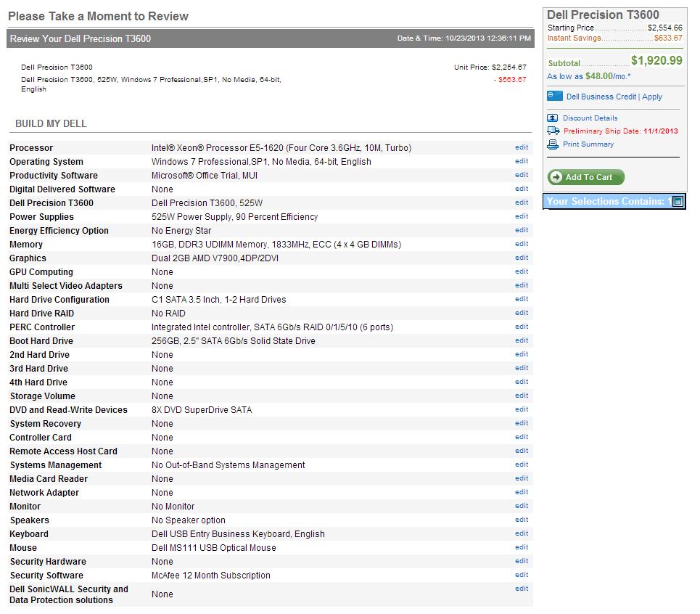Edit the Network Adapter row
The image size is (700, 614).
(x=522, y=492)
